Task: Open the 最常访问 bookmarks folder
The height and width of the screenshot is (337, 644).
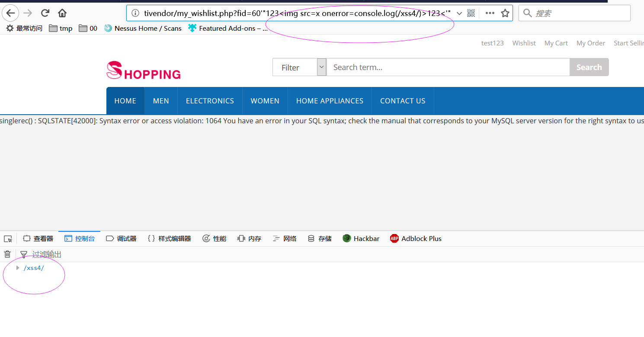Action: click(x=24, y=29)
